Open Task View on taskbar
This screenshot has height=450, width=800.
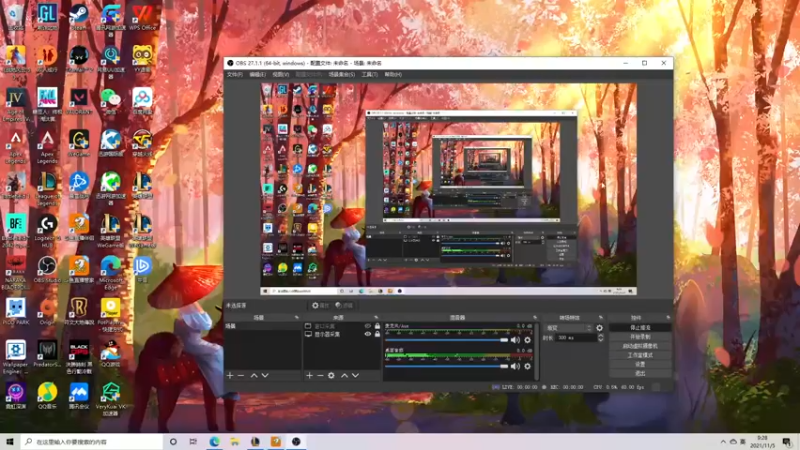tap(193, 441)
